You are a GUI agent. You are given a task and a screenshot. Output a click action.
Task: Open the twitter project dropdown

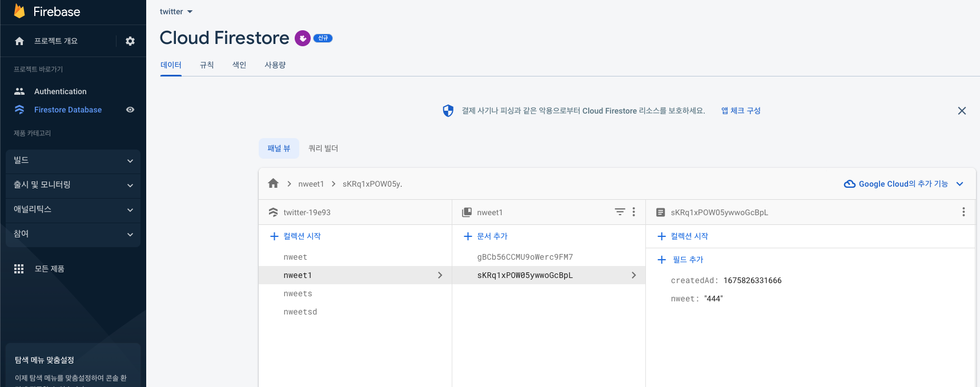[176, 11]
